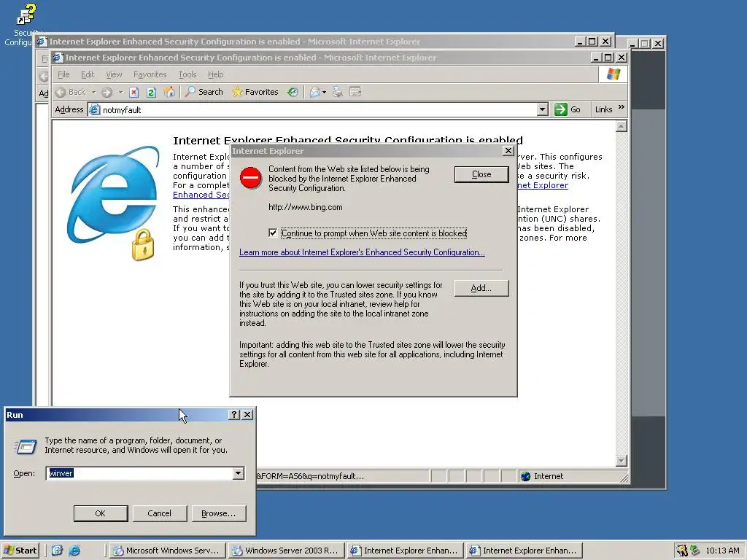Click OK in the Run dialog

coord(101,513)
